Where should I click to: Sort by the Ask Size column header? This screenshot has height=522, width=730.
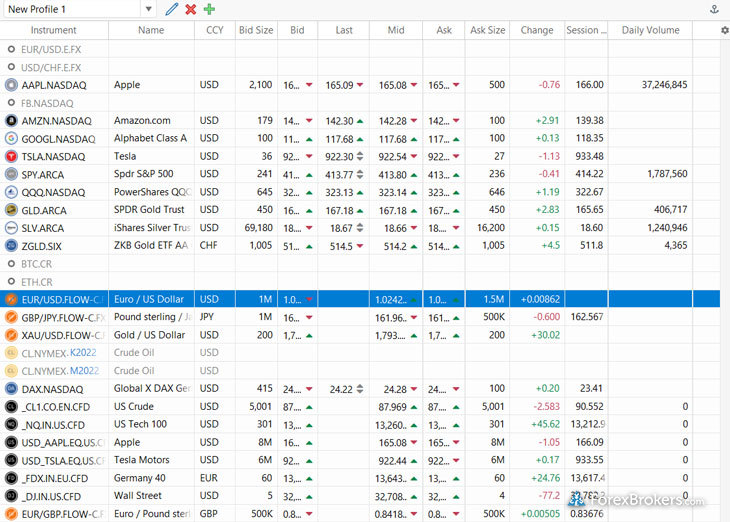487,30
